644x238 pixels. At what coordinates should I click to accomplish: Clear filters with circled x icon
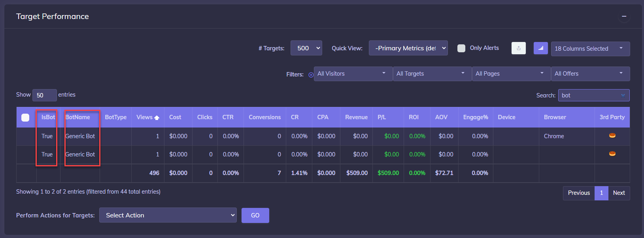(x=311, y=74)
